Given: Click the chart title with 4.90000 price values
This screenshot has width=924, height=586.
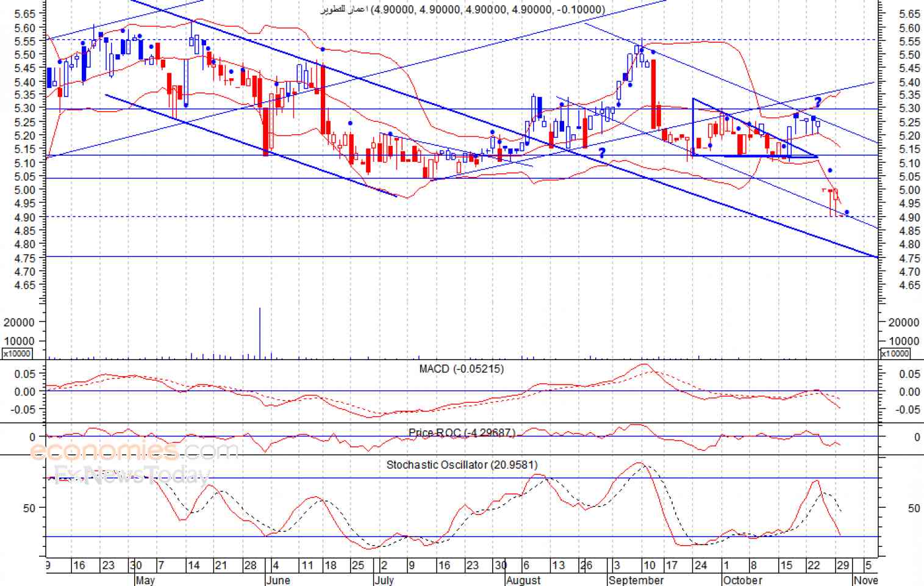Looking at the screenshot, I should pos(463,9).
